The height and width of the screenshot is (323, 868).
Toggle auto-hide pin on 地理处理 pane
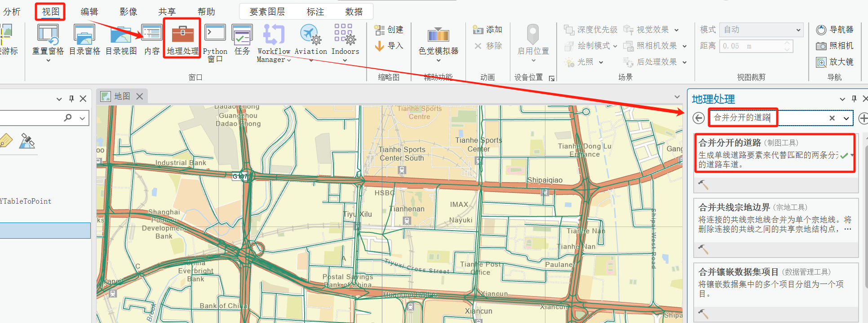854,99
